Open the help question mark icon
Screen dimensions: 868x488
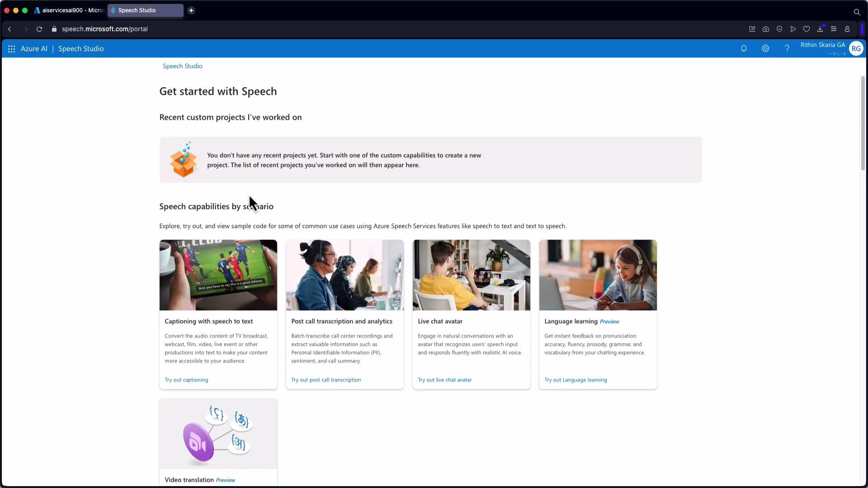tap(787, 48)
